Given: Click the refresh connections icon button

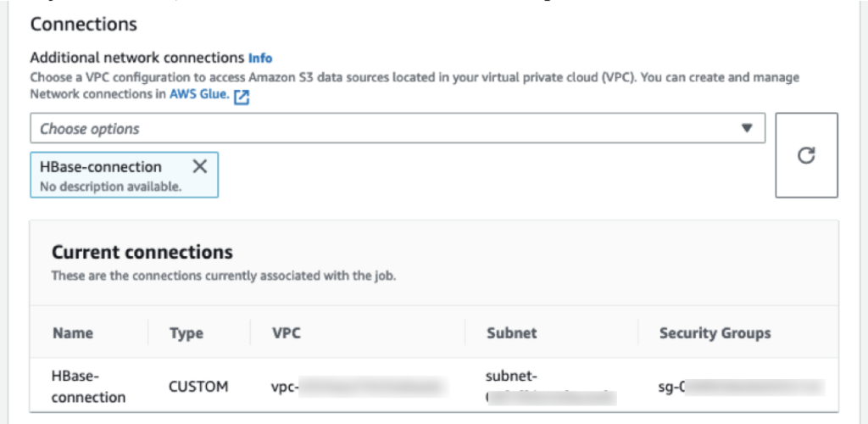Looking at the screenshot, I should [807, 155].
